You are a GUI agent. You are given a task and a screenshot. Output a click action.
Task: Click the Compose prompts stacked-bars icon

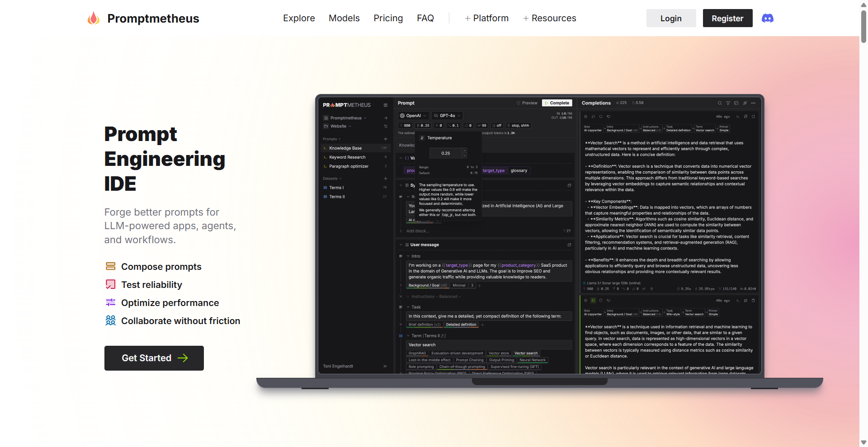point(110,266)
